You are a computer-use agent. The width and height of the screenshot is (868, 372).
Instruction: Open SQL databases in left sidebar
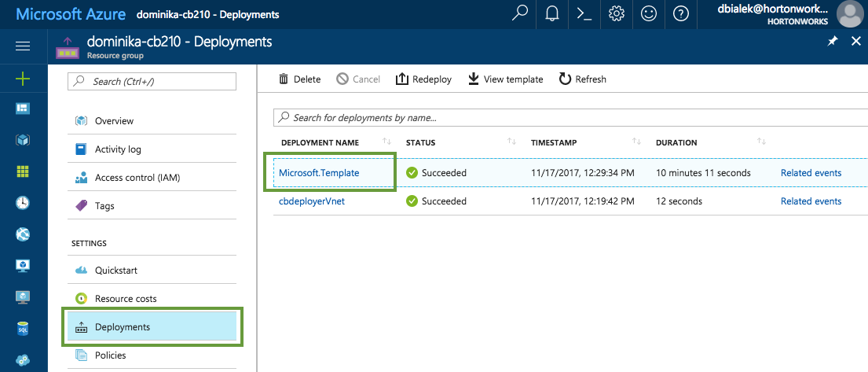pyautogui.click(x=23, y=329)
